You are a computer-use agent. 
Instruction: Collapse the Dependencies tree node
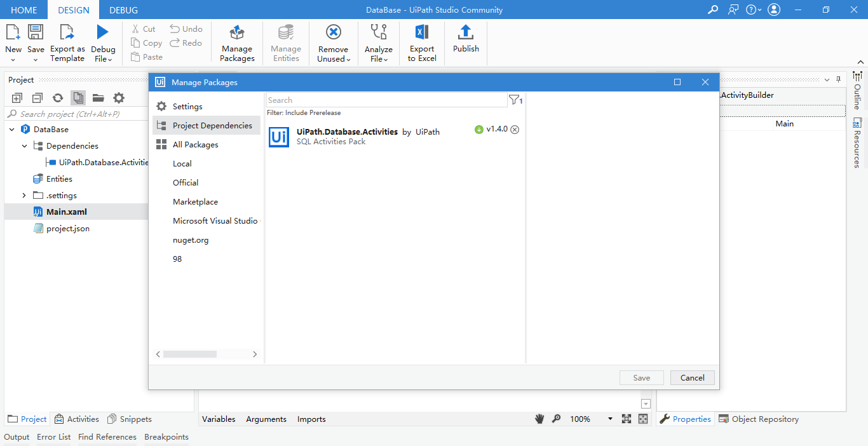pyautogui.click(x=24, y=145)
